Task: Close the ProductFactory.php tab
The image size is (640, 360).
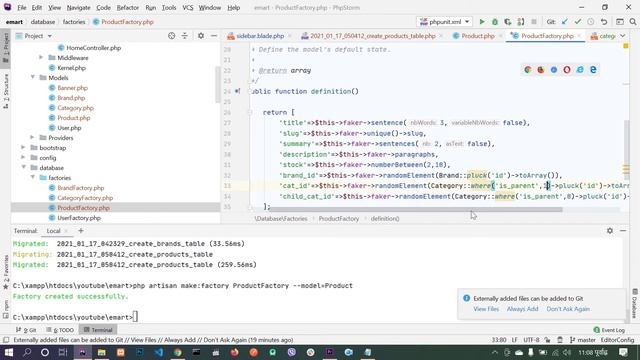Action: pos(579,36)
